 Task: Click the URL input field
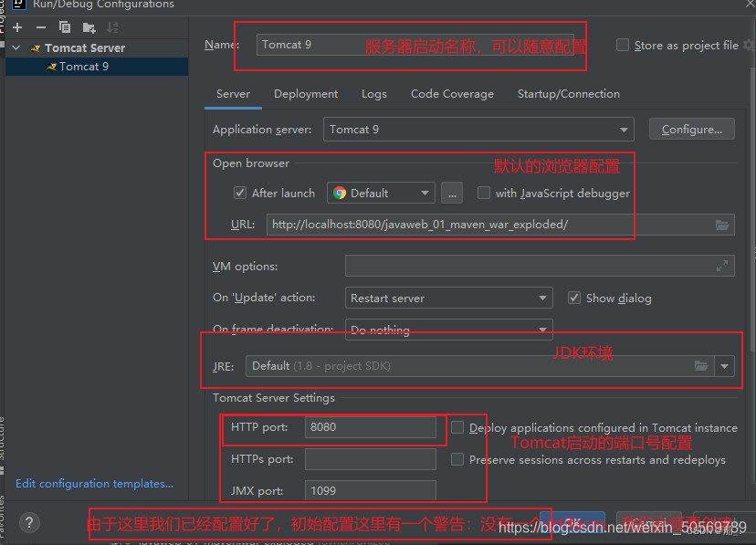click(500, 225)
